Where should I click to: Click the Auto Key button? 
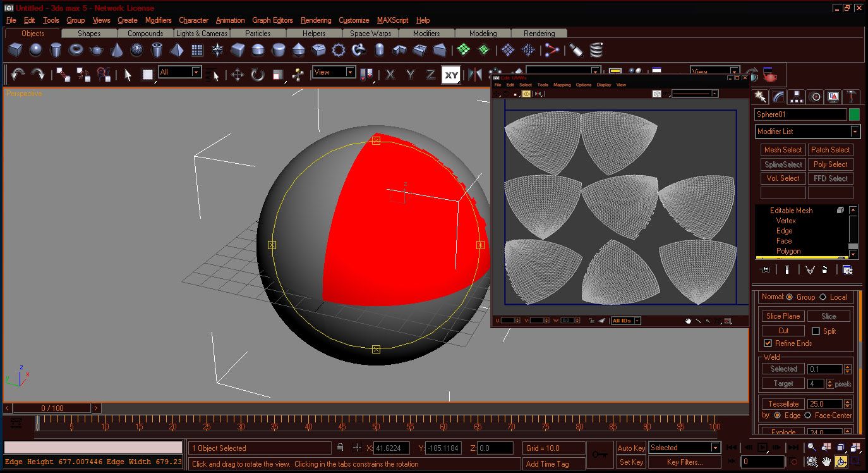point(631,448)
